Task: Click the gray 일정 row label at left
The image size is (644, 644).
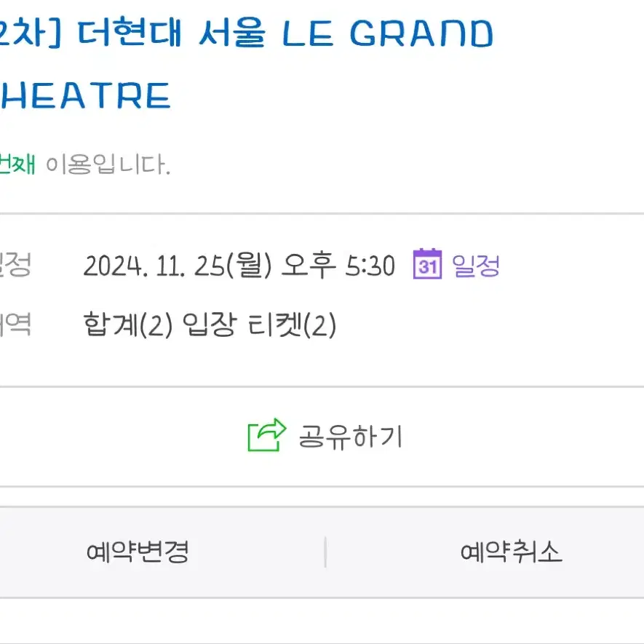Action: point(15,264)
